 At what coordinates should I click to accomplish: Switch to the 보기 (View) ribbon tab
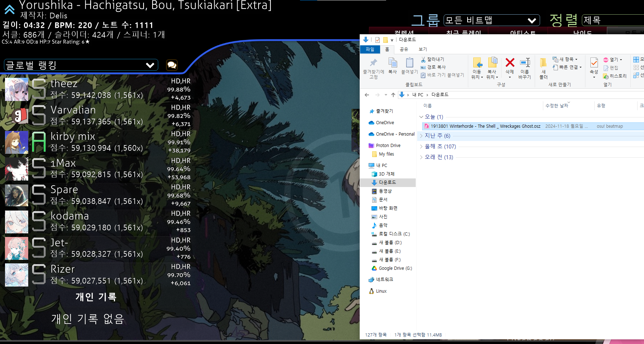click(x=423, y=49)
